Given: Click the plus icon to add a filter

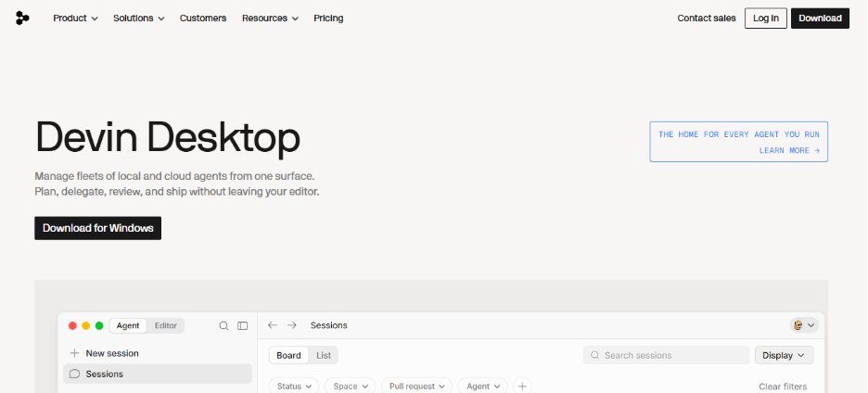Looking at the screenshot, I should [522, 387].
